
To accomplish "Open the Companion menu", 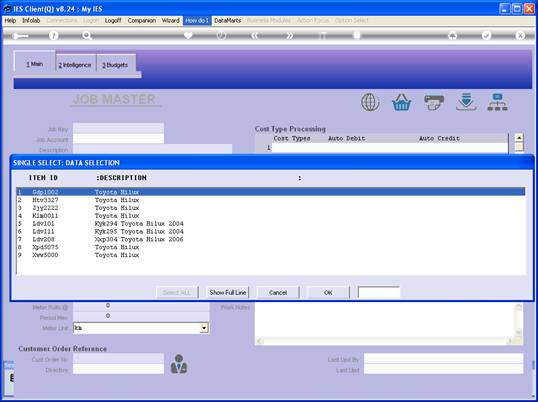I will click(142, 21).
